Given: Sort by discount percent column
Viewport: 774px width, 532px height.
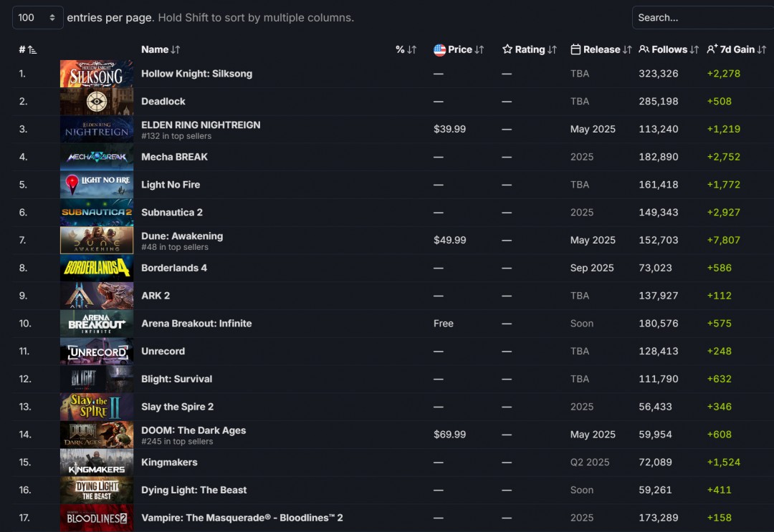Looking at the screenshot, I should [x=406, y=50].
